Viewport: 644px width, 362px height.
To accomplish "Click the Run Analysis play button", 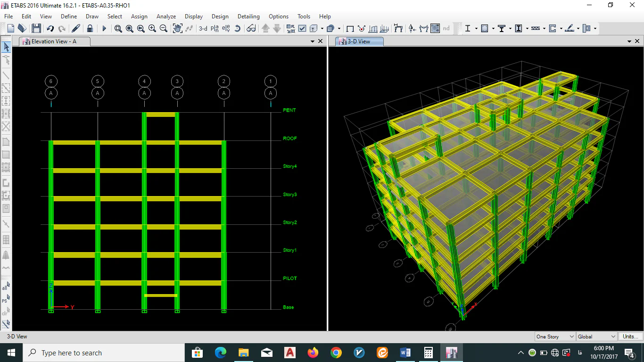I will (104, 28).
